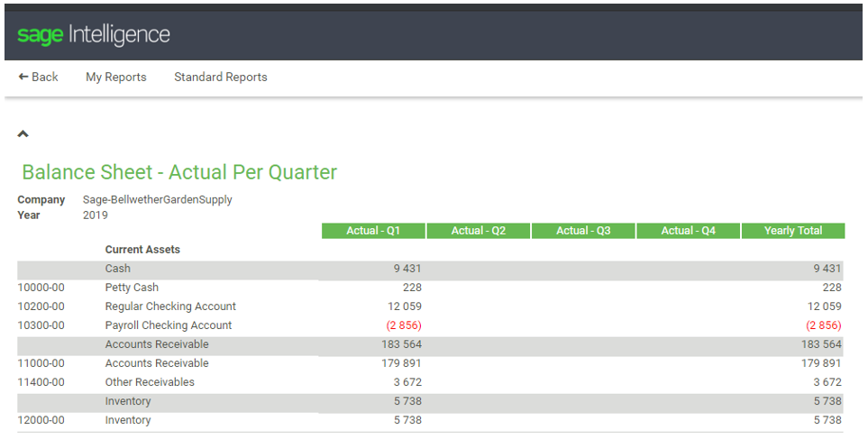Click the Current Assets section heading
Screen dimensions: 868x439
tap(142, 250)
